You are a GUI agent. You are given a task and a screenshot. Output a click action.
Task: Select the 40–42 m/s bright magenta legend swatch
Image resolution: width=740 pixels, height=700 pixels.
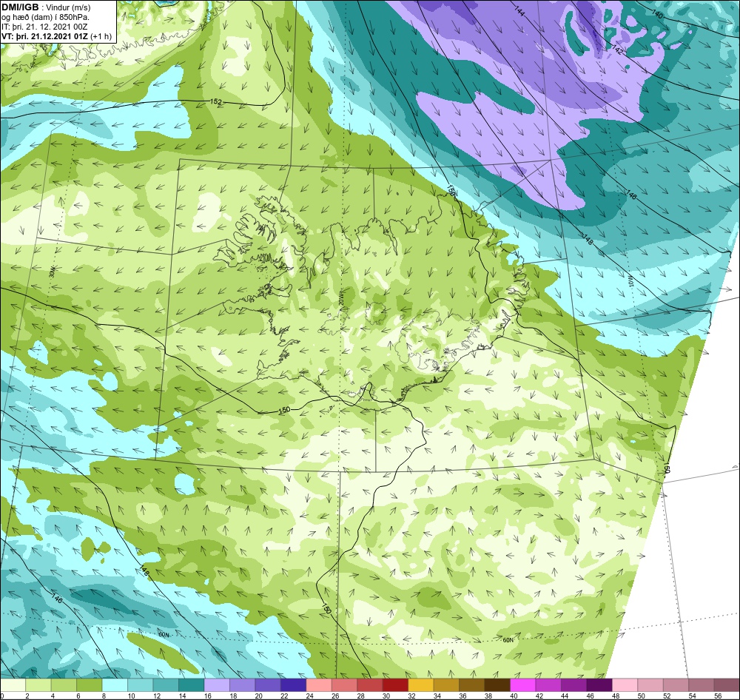[523, 685]
